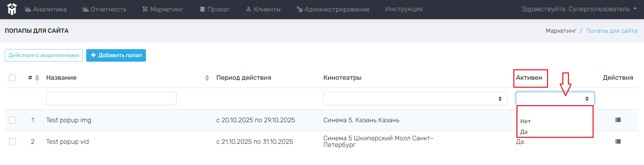Check the Test popup img row checkbox

[13, 120]
